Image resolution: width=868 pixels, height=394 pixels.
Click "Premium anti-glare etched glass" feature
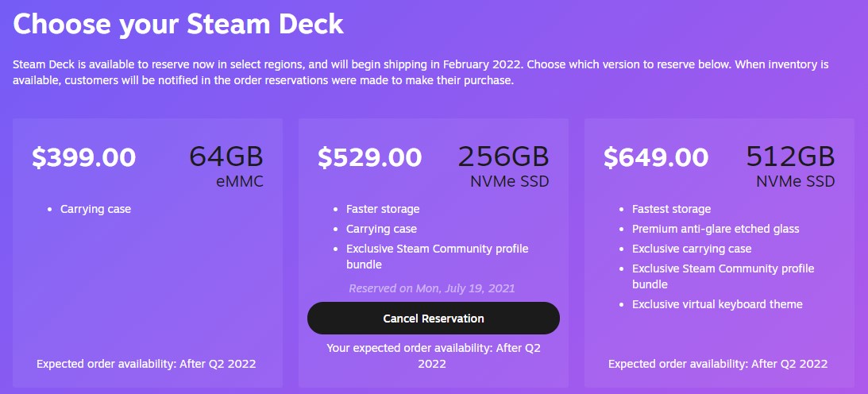(716, 229)
